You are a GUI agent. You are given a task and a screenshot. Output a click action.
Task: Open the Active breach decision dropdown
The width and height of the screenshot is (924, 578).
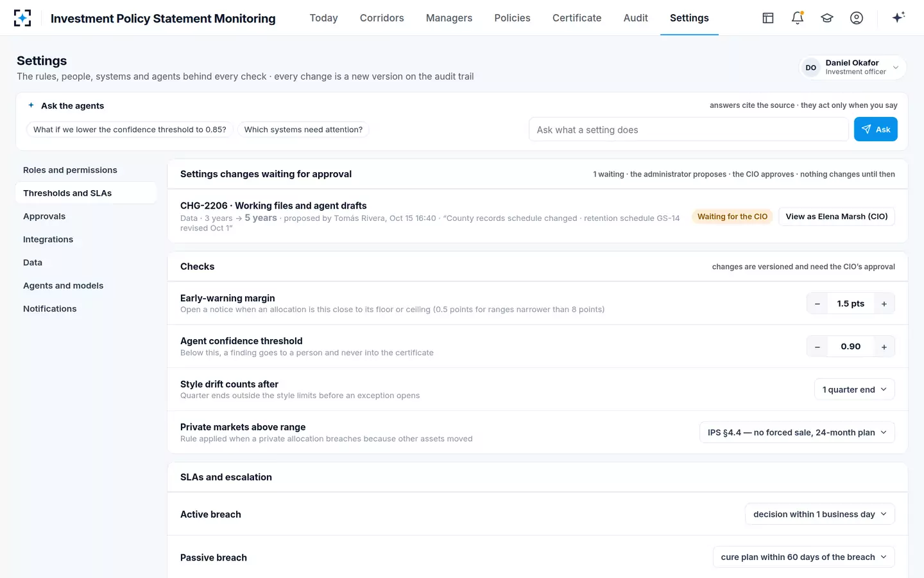[820, 514]
